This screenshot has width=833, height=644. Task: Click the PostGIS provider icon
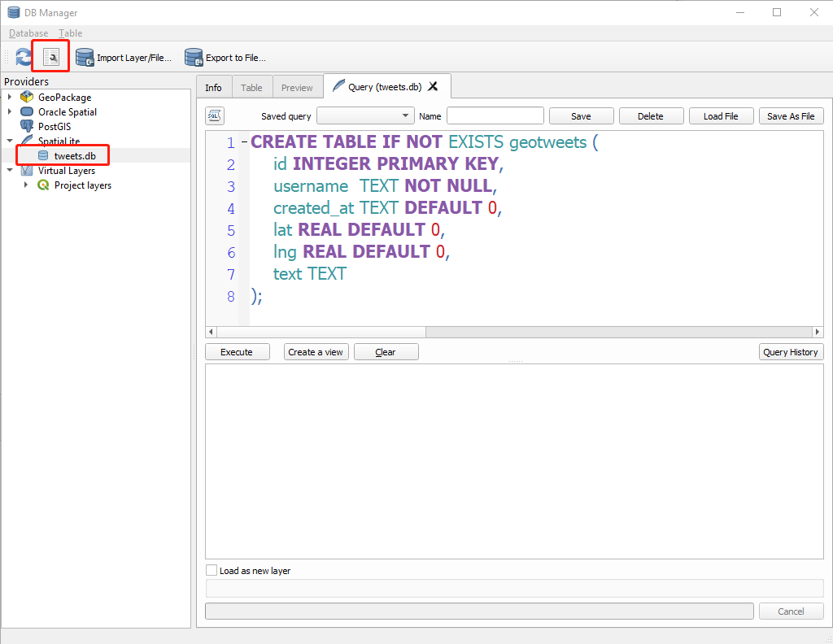24,126
